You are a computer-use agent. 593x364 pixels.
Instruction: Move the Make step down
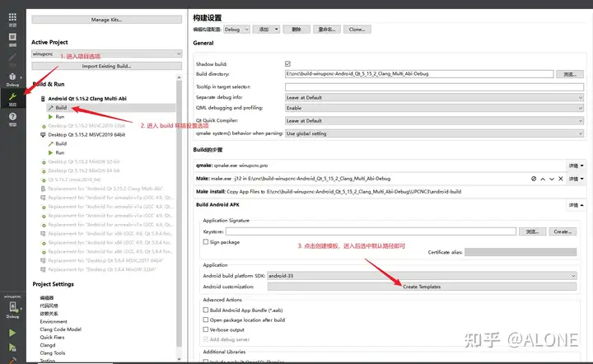pyautogui.click(x=552, y=179)
